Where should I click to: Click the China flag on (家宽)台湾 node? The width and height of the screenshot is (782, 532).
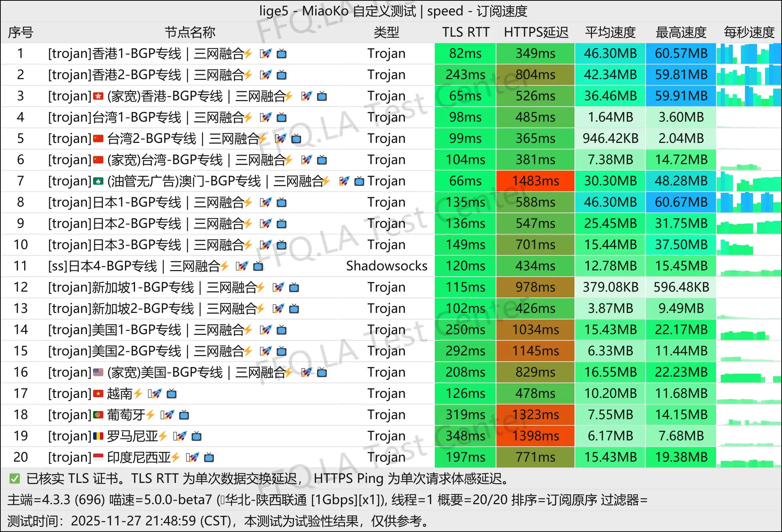[x=98, y=160]
